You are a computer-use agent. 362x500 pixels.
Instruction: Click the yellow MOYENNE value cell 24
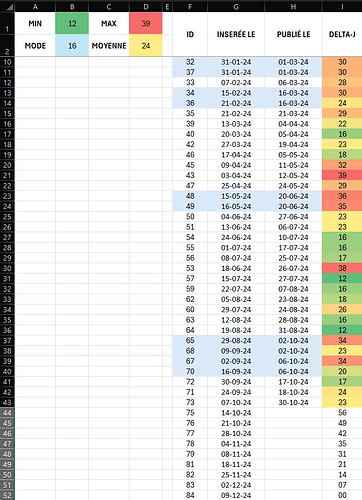[146, 45]
